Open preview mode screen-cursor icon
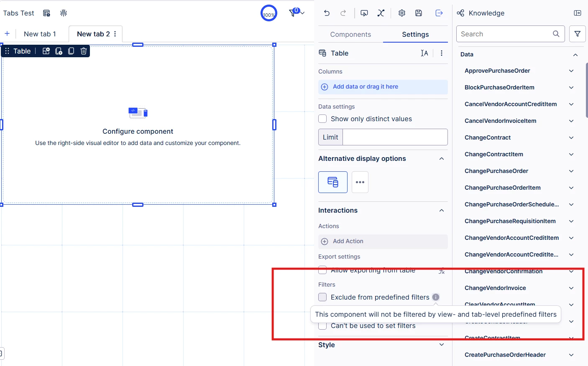This screenshot has width=588, height=366. click(x=364, y=13)
